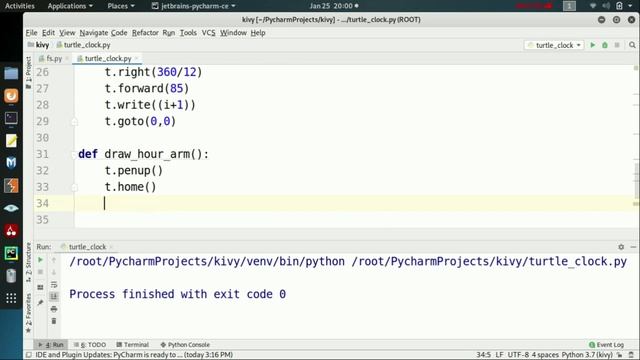The image size is (640, 360).
Task: Run turtle_clock with the green play icon
Action: click(593, 45)
